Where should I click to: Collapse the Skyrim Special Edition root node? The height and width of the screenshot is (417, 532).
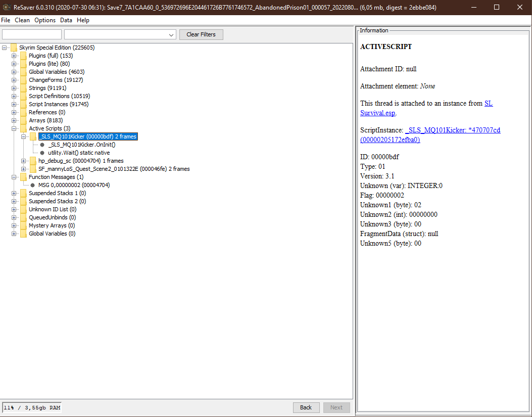(x=5, y=48)
